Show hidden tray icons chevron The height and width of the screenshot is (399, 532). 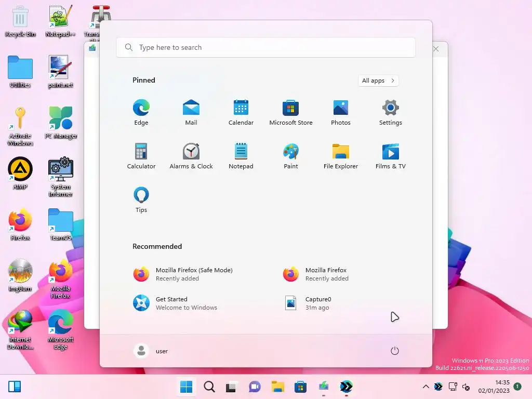pos(426,387)
